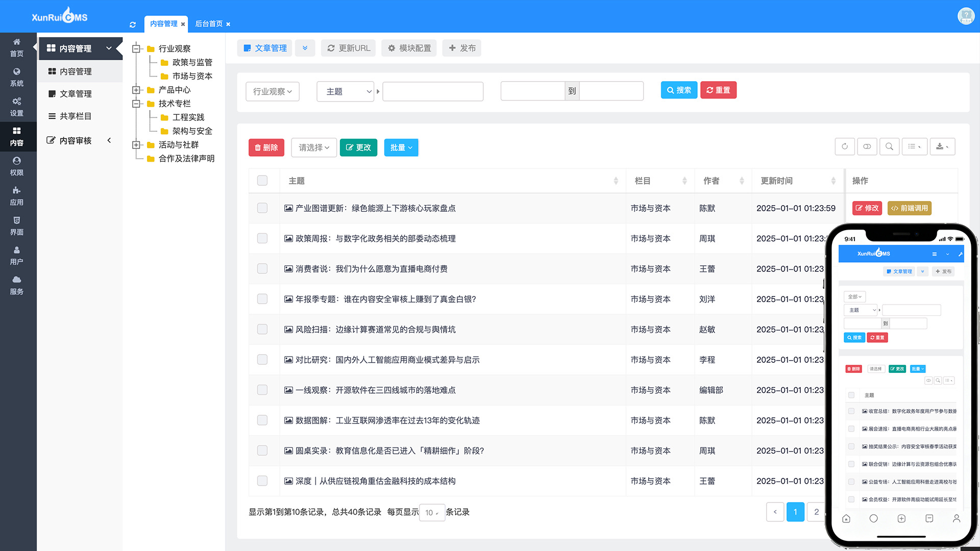Check the row for 风险扫描 article

pos(262,329)
